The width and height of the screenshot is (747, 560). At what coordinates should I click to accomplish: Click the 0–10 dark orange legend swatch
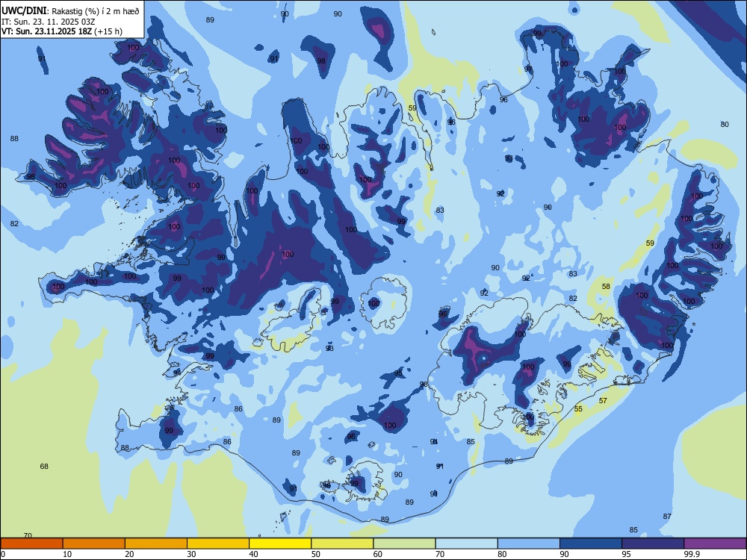point(31,544)
